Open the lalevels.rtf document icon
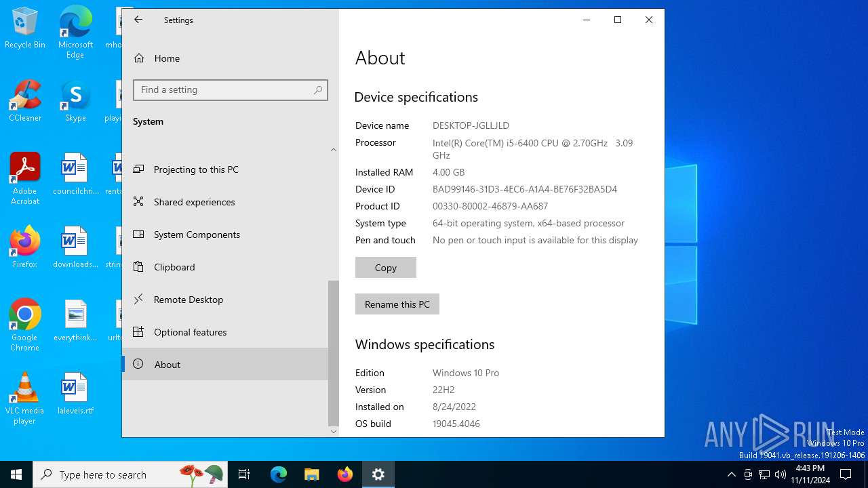This screenshot has height=488, width=868. pyautogui.click(x=75, y=394)
